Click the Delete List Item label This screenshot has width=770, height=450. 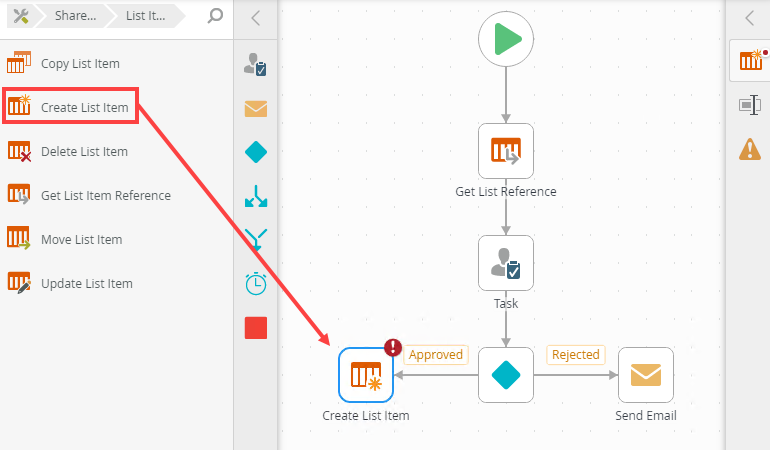coord(84,151)
